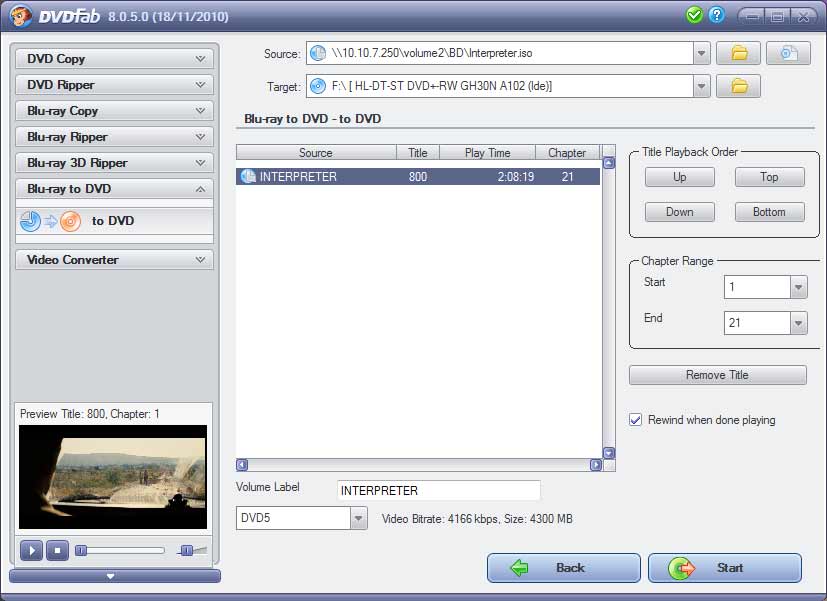Move title Up in playback order

679,177
